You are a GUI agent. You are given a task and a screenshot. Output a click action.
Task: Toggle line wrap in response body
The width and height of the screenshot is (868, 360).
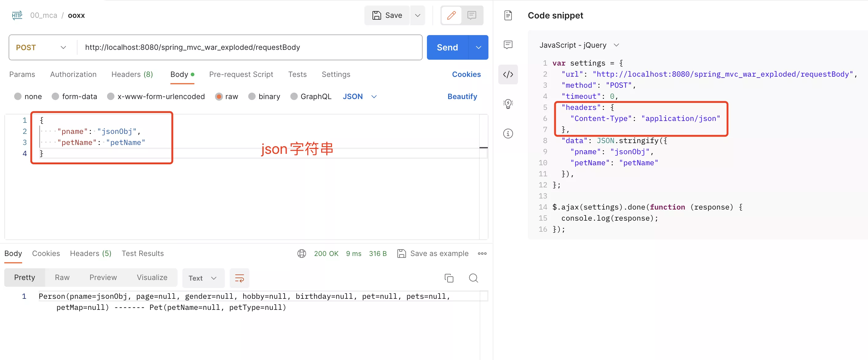[239, 278]
